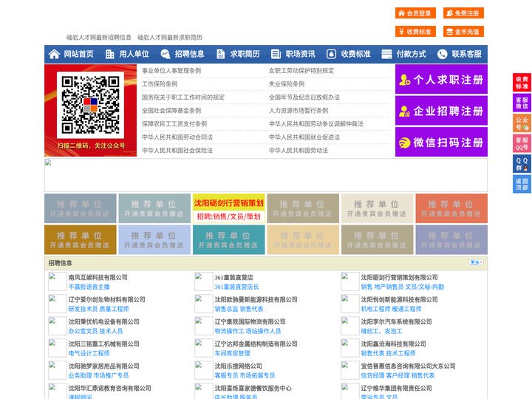This screenshot has width=532, height=399.
Task: Open the 中华人民共和国劳动合同法 link
Action: point(177,137)
